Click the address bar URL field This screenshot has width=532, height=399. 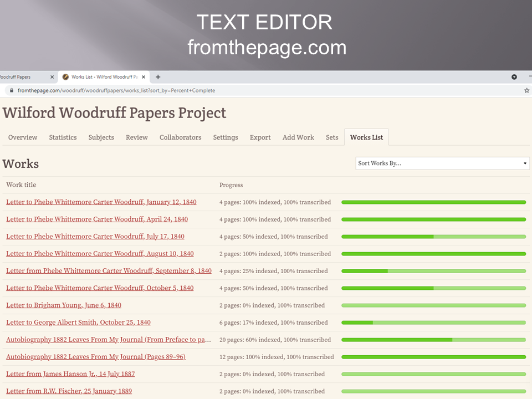click(222, 90)
